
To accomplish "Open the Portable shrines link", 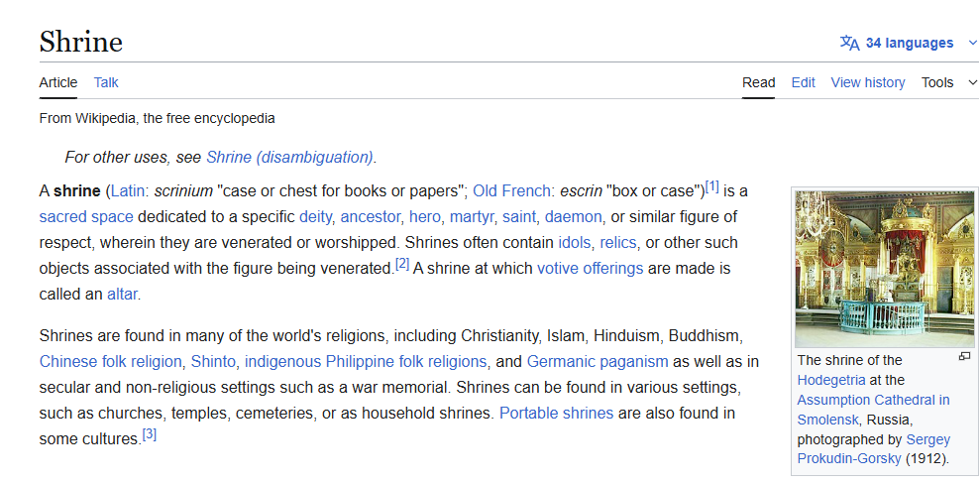I will click(x=556, y=413).
